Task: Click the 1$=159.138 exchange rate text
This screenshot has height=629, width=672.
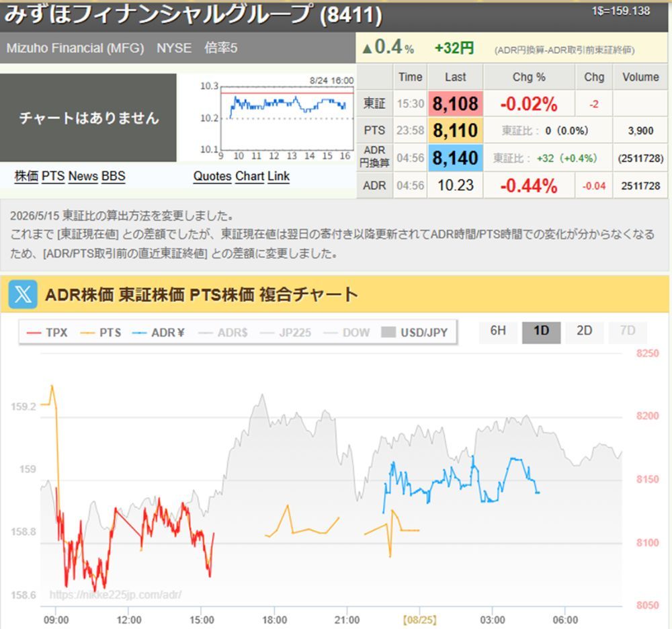Action: tap(621, 11)
